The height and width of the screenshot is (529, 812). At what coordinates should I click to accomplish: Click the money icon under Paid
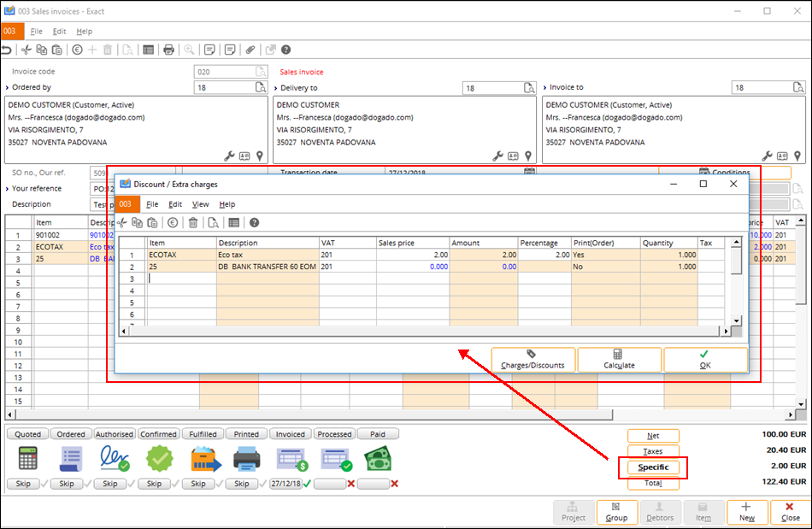click(378, 459)
